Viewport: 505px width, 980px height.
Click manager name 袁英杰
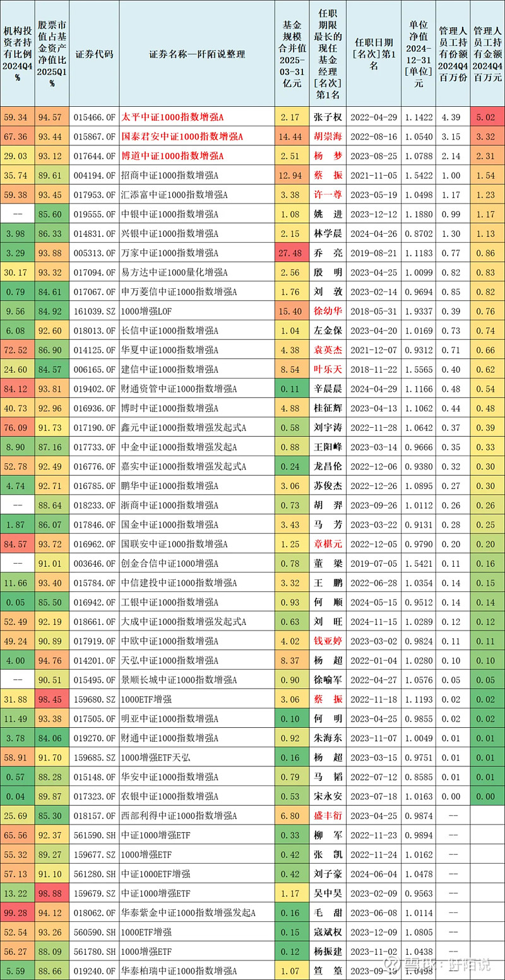pyautogui.click(x=328, y=350)
